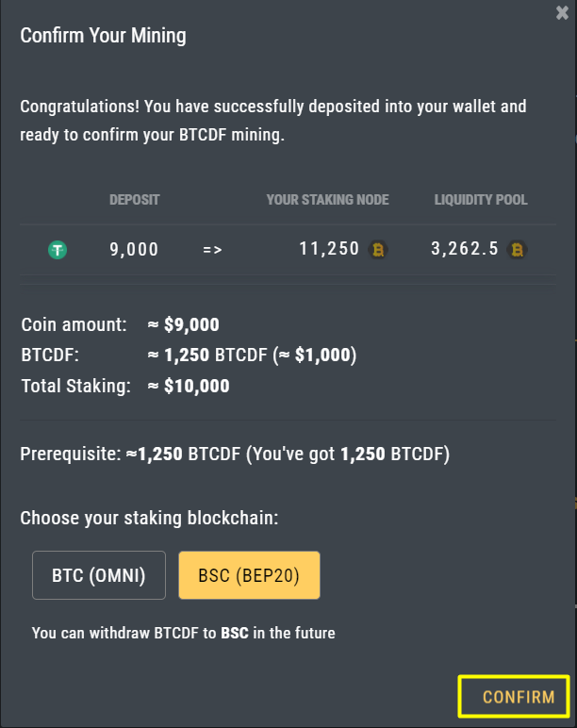Click the => conversion arrow
Image resolution: width=577 pixels, height=728 pixels.
pyautogui.click(x=212, y=250)
